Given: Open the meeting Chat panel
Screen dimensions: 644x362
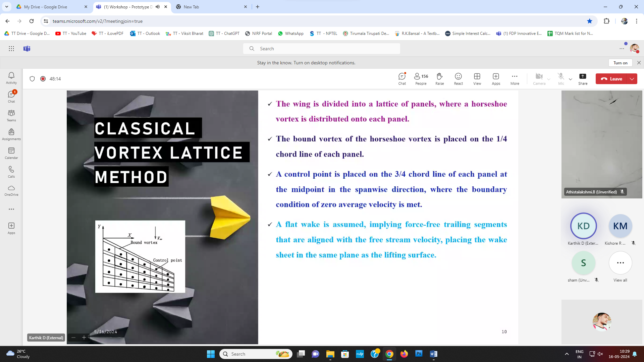Looking at the screenshot, I should click(402, 79).
